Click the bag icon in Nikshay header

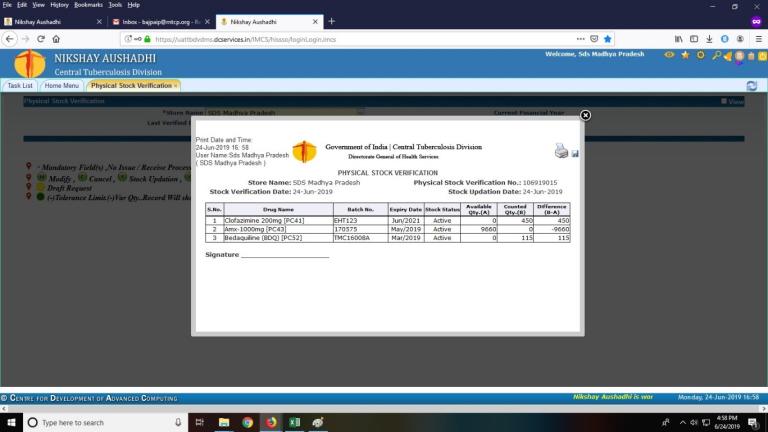point(751,56)
